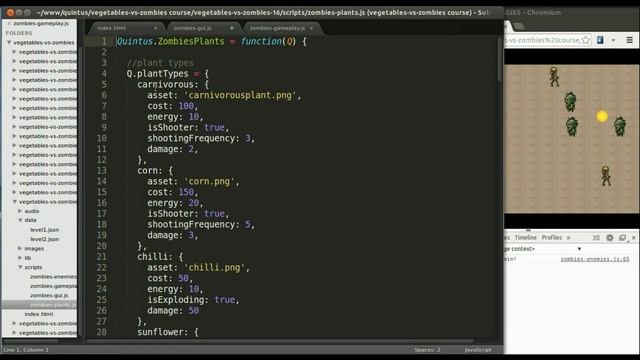This screenshot has width=640, height=360.
Task: Click 'Line 1, Column 1' in status bar
Action: (x=26, y=350)
